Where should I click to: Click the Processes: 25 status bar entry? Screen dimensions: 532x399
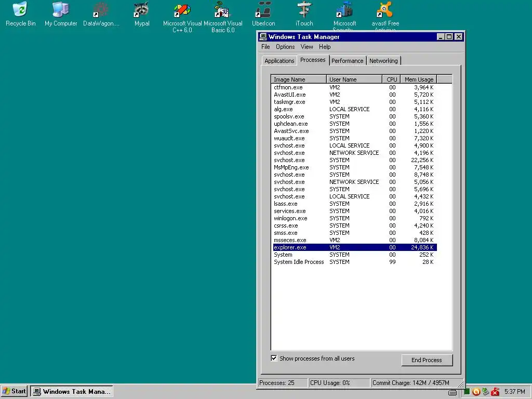click(283, 383)
